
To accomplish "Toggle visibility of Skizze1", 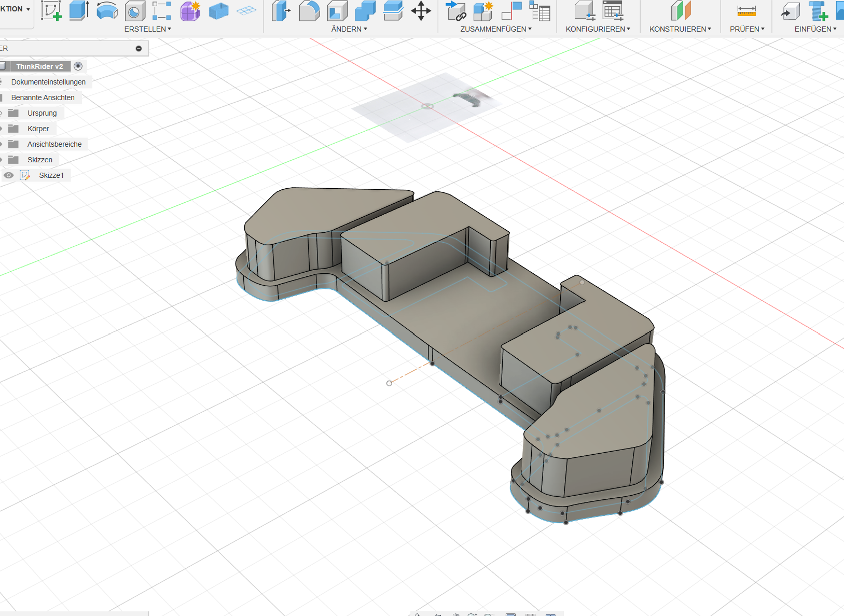I will [9, 175].
